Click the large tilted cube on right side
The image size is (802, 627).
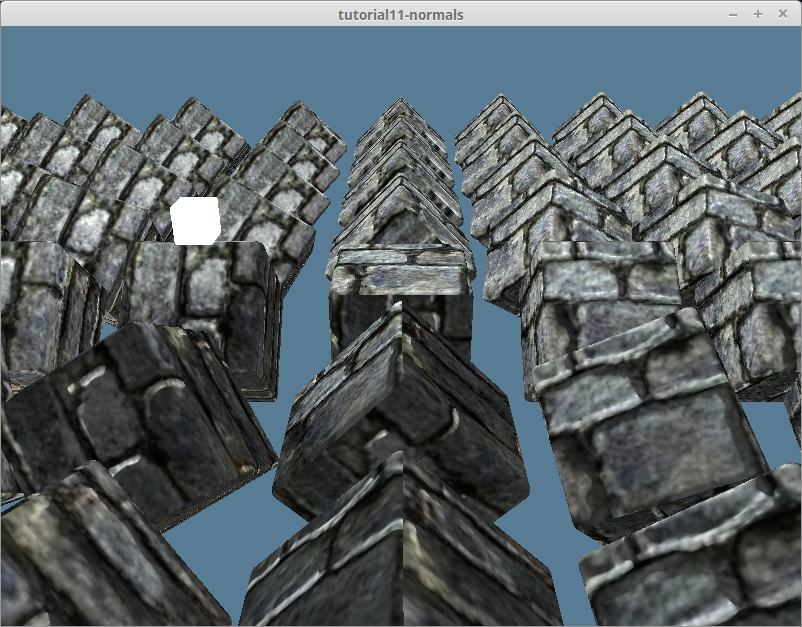click(x=640, y=410)
